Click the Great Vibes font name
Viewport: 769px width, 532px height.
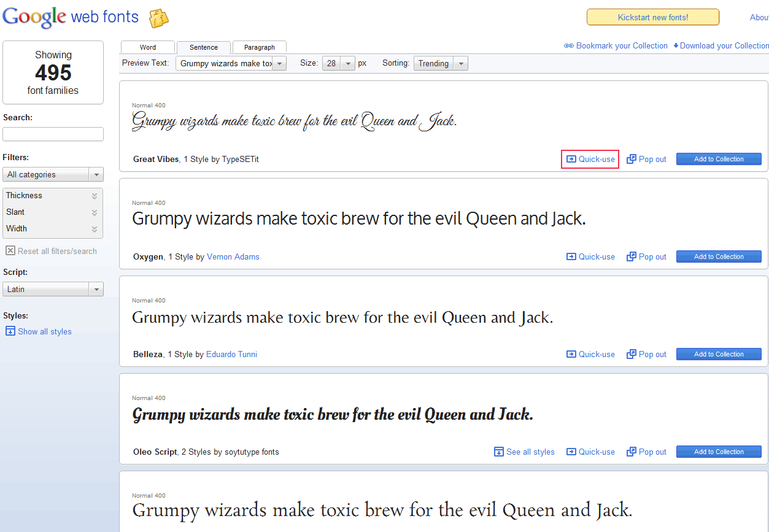point(156,159)
